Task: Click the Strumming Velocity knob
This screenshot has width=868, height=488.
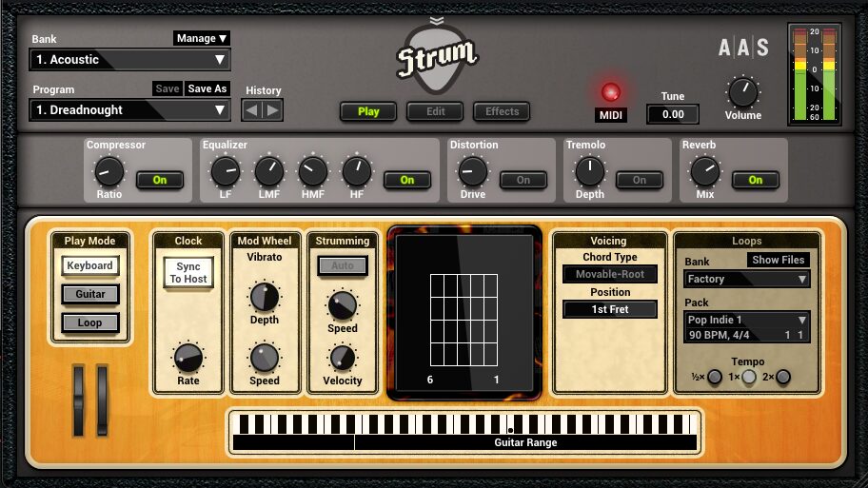Action: [342, 358]
